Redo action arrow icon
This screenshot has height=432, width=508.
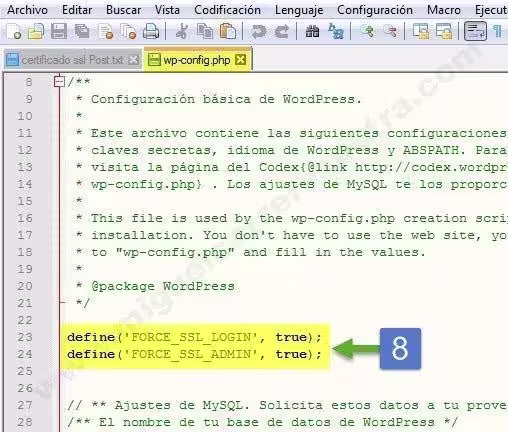pos(282,32)
